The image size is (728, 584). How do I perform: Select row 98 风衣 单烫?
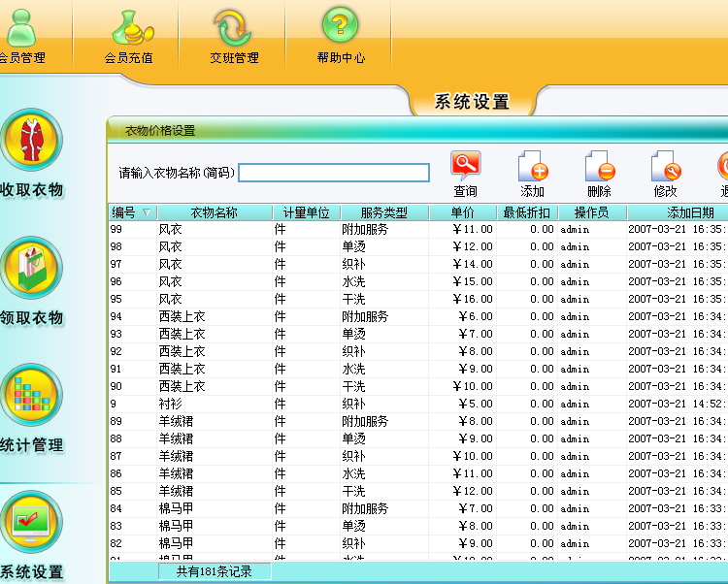point(417,246)
